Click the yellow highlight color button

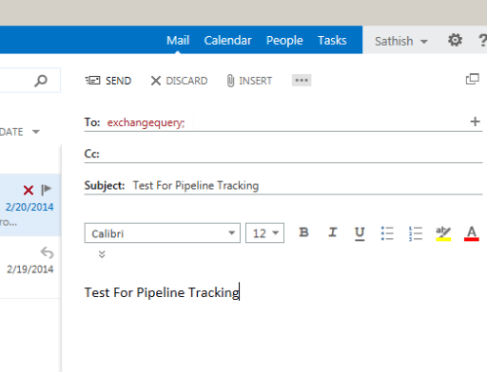(x=443, y=233)
